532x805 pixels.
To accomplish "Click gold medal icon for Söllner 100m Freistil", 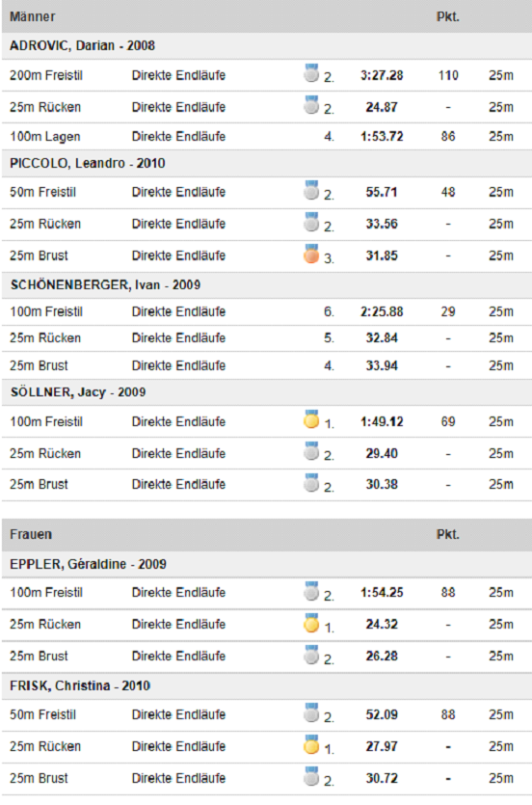I will tap(311, 419).
